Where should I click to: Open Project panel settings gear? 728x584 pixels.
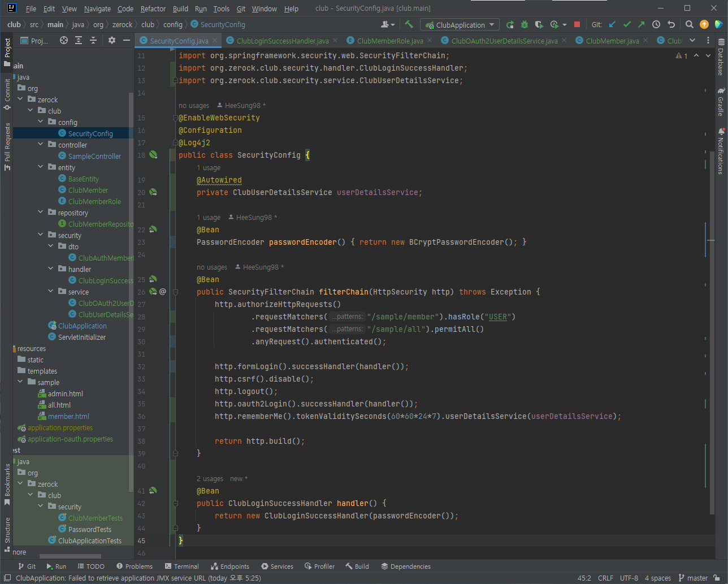tap(112, 40)
